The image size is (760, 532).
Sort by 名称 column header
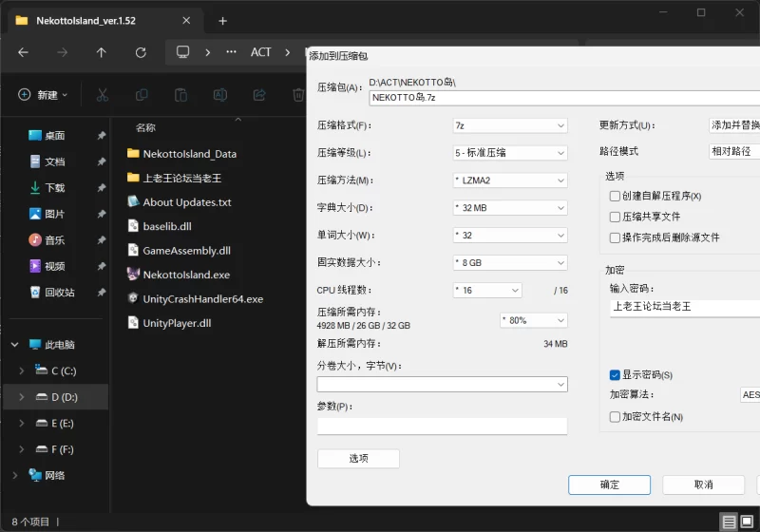point(145,128)
